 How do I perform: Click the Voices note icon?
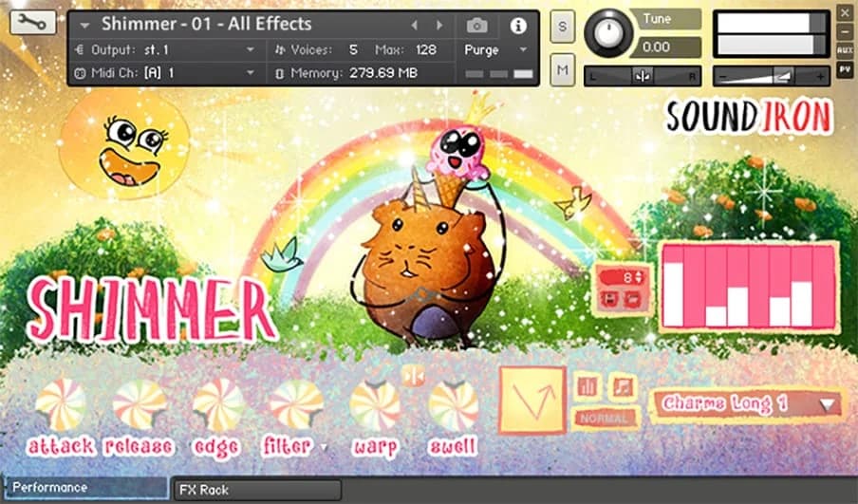coord(280,49)
